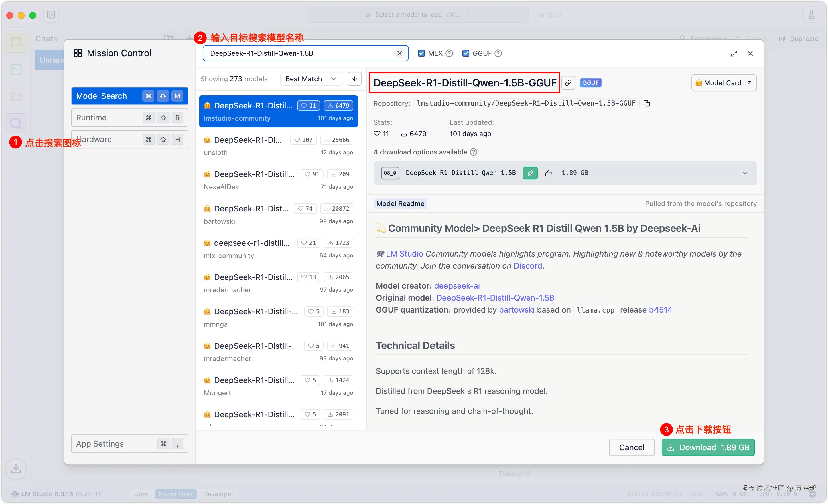The image size is (828, 504).
Task: Switch to Power User mode
Action: coord(176,494)
